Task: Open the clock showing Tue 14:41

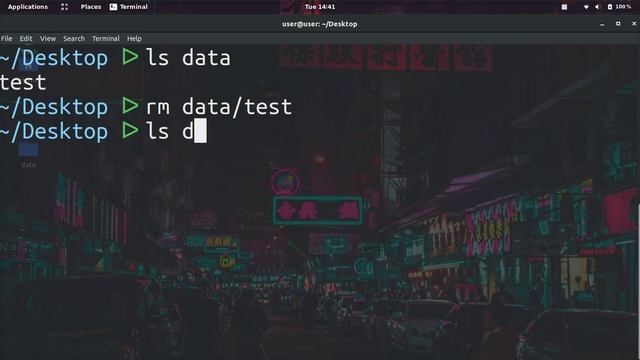Action: click(320, 7)
